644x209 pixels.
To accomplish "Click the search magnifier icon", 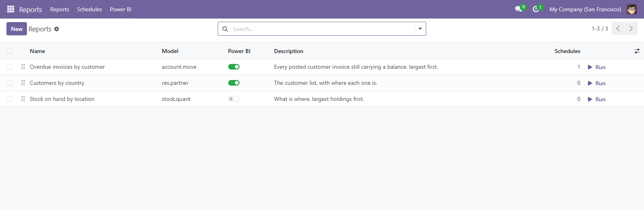I will tap(225, 29).
